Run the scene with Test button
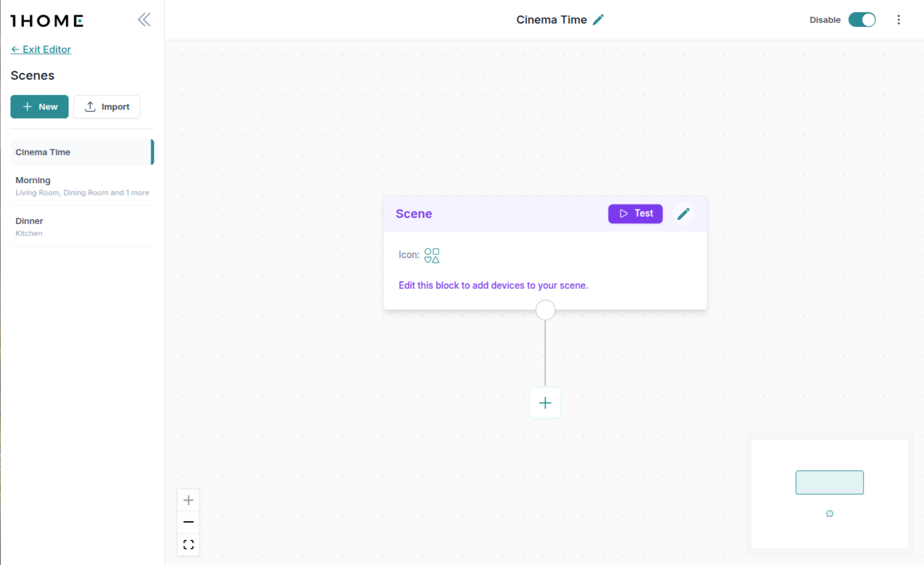 [x=635, y=214]
